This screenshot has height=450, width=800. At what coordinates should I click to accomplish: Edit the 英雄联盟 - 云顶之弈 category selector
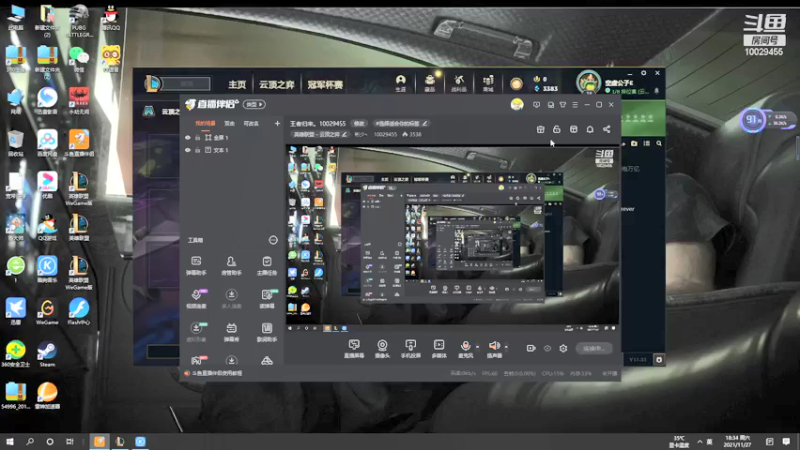(x=320, y=134)
